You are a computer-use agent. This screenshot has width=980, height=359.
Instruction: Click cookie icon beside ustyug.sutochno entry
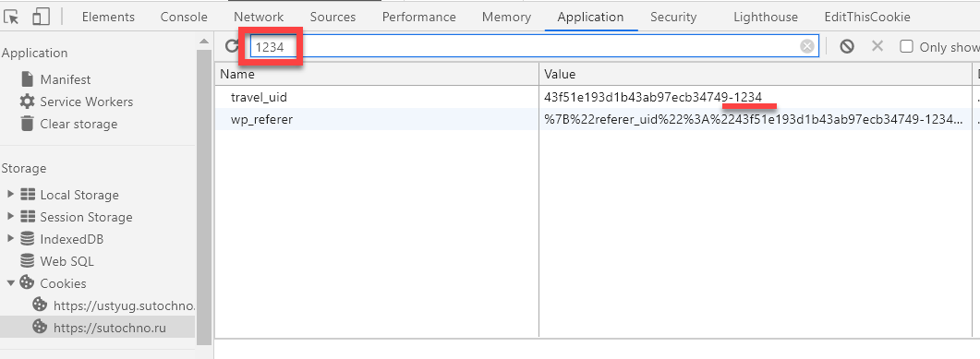click(x=40, y=305)
